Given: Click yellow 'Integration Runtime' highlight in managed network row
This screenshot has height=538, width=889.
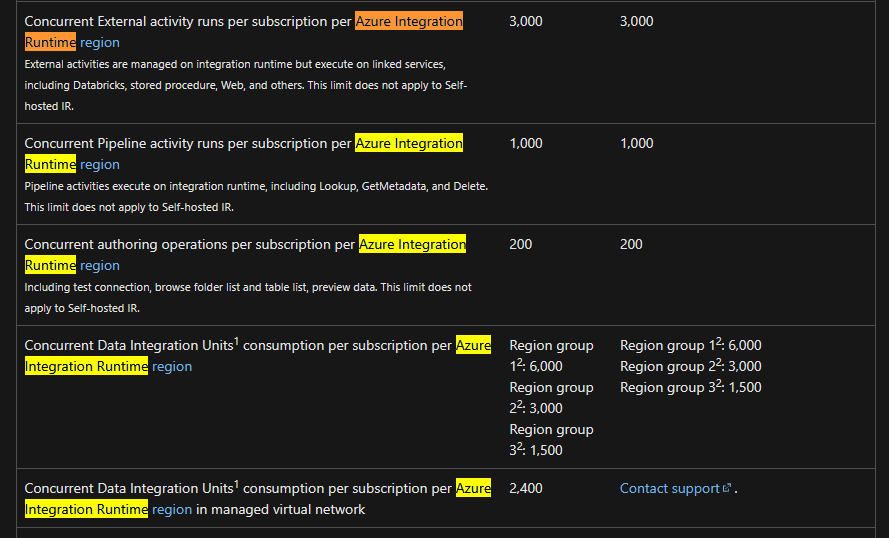Looking at the screenshot, I should click(86, 509).
